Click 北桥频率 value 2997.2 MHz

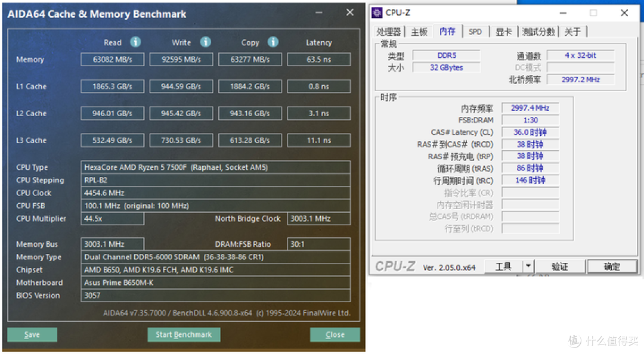click(x=580, y=80)
